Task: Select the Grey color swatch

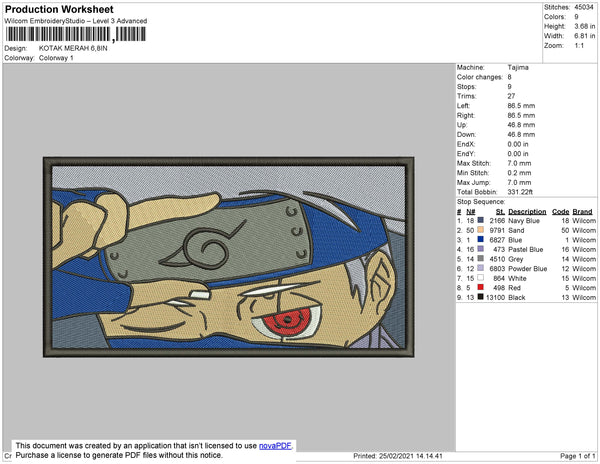Action: point(481,259)
